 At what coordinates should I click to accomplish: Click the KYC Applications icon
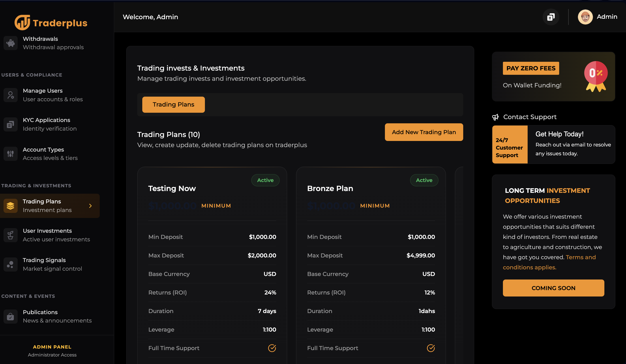click(10, 124)
